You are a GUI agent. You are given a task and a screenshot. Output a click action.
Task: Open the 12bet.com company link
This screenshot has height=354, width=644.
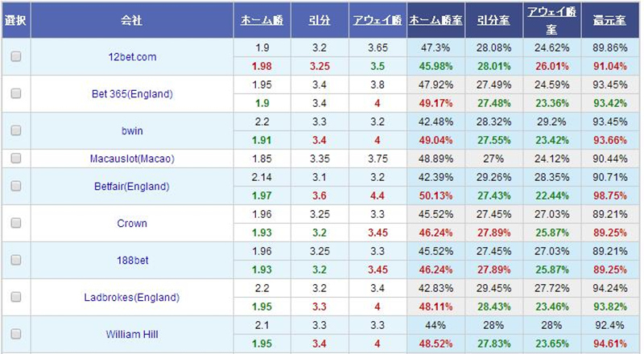point(132,57)
